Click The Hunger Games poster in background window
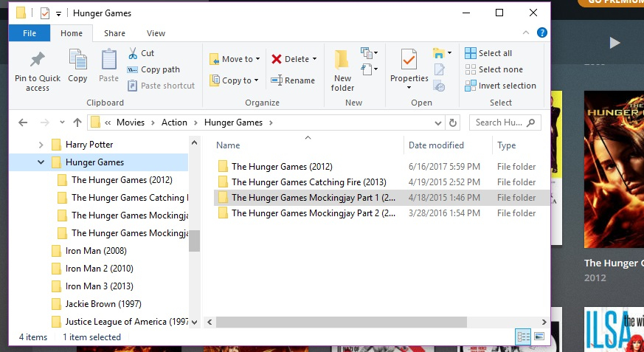Screen dimensions: 644x352 (x=614, y=169)
